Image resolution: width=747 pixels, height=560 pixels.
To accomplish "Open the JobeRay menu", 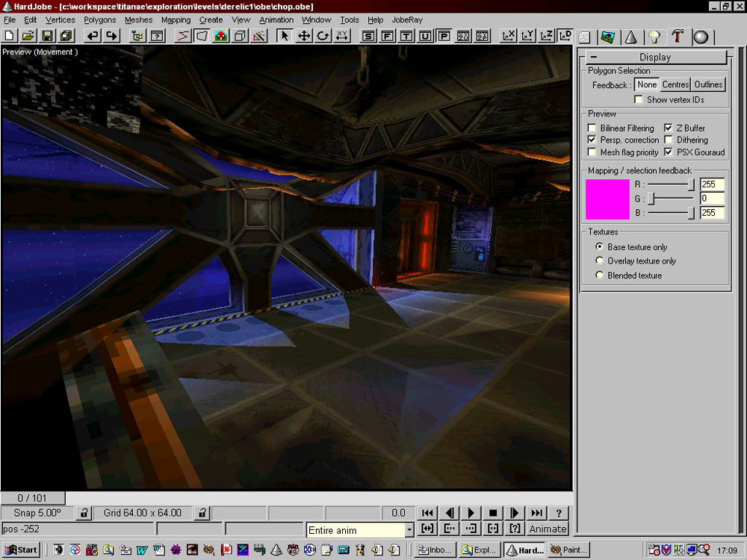I will coord(407,19).
